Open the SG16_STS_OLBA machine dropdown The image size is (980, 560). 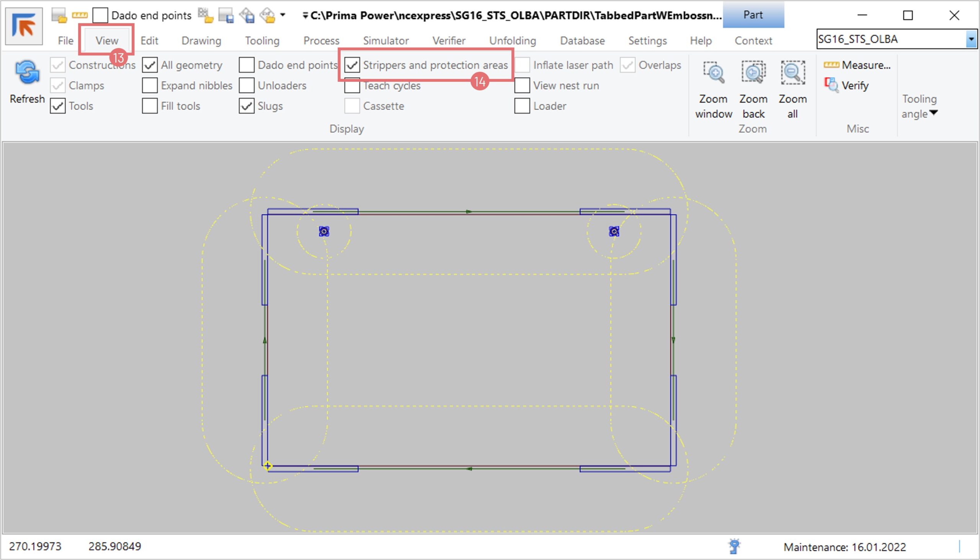(x=971, y=39)
